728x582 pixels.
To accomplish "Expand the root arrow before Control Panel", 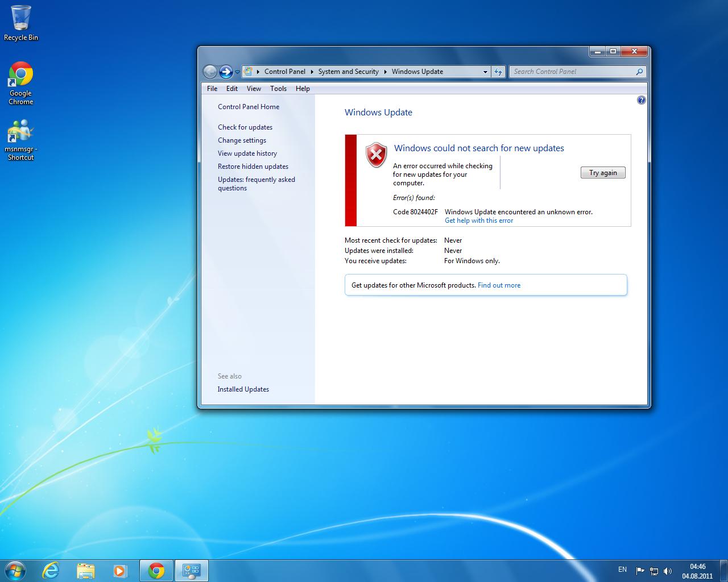I will click(x=258, y=72).
